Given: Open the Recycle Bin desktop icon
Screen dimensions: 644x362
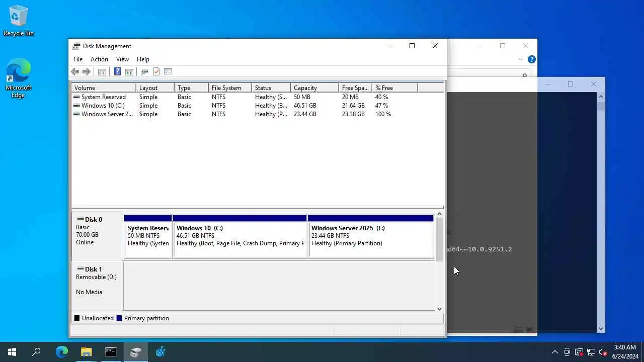Looking at the screenshot, I should (x=19, y=21).
